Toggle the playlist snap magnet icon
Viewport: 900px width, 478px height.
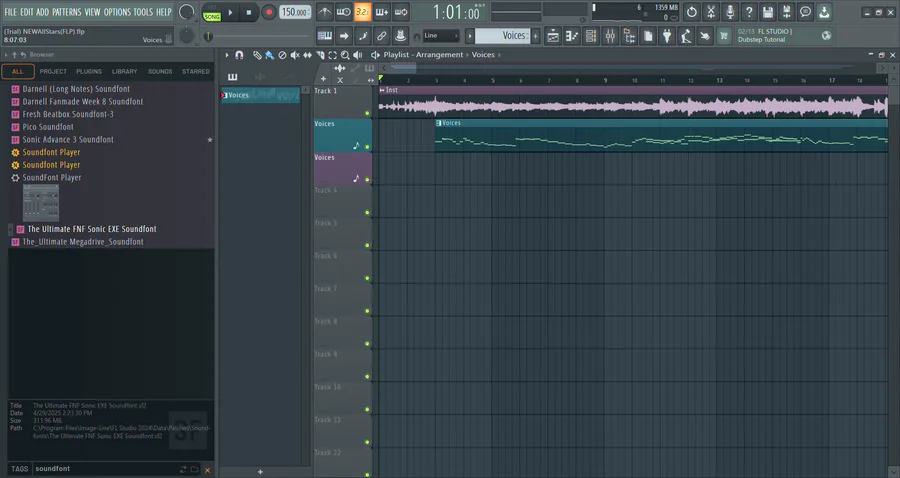click(239, 55)
